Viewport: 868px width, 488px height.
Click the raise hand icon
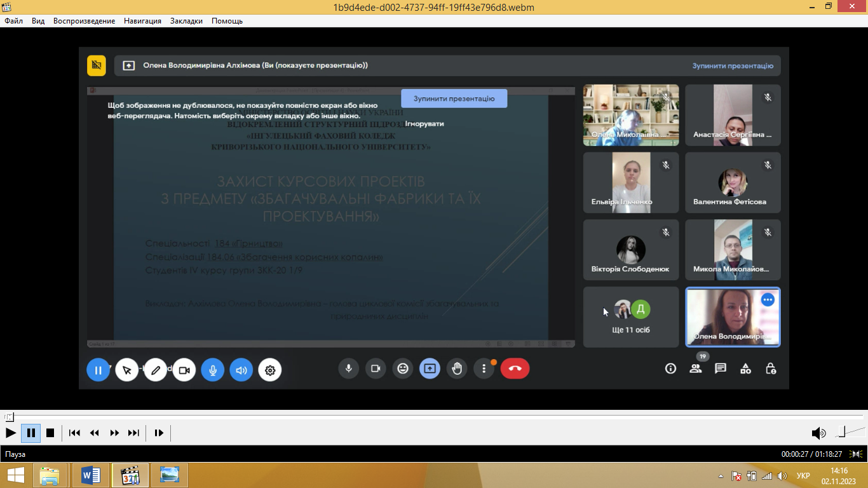pos(457,369)
